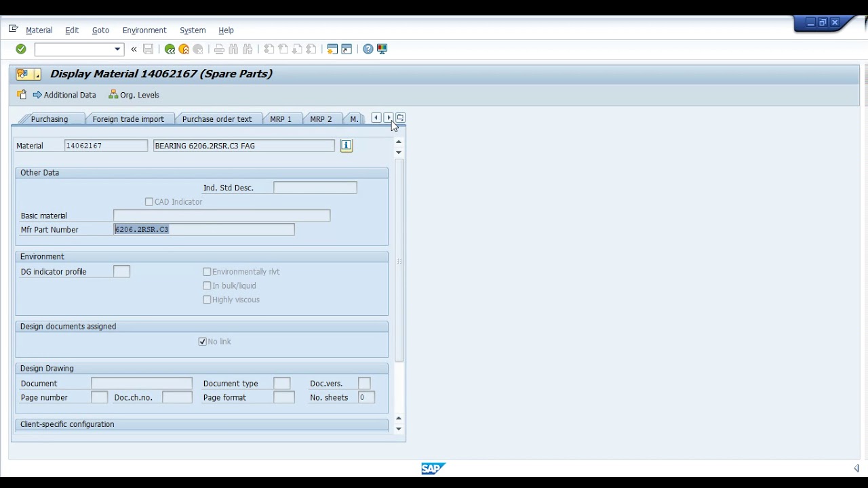
Task: Click the info icon beside material description
Action: pos(347,146)
